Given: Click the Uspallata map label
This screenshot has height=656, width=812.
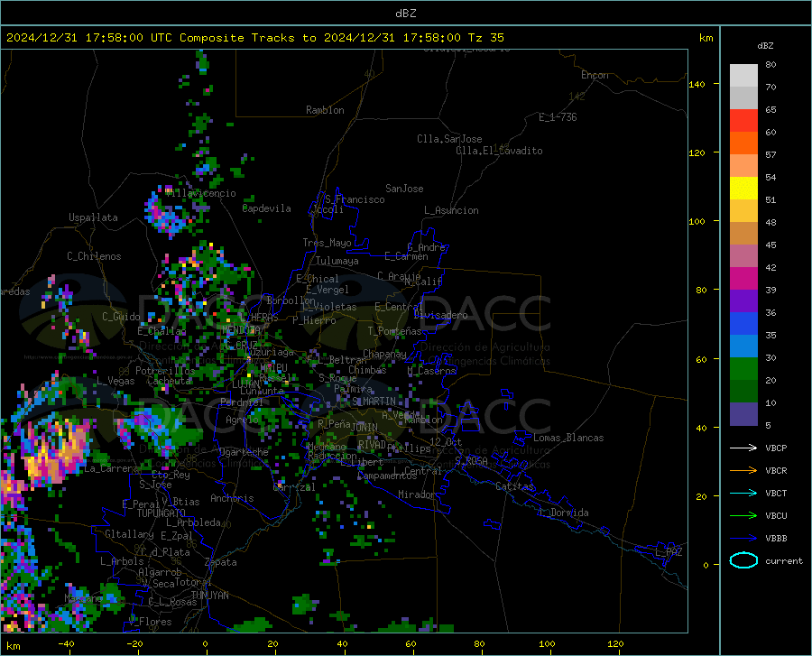Looking at the screenshot, I should click(x=93, y=217).
